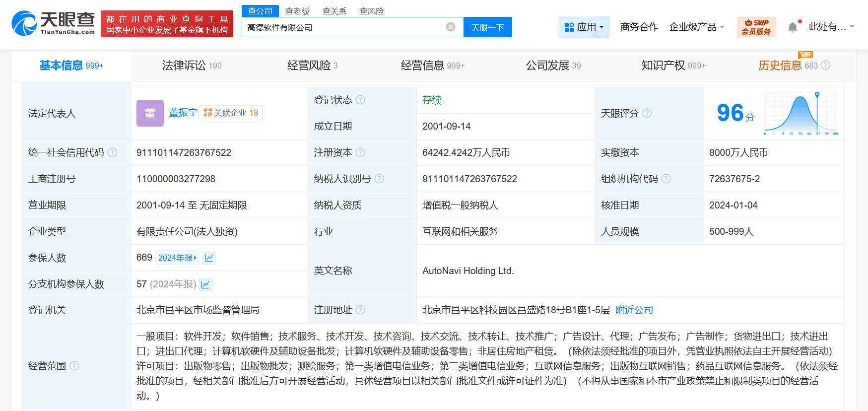Viewport: 868px width, 411px height.
Task: Open the notification bell
Action: (793, 27)
